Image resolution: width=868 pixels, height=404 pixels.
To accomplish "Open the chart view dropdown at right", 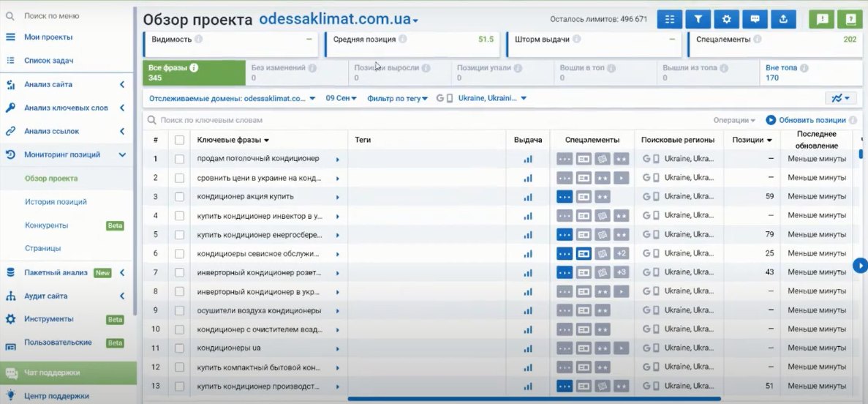I will click(841, 98).
